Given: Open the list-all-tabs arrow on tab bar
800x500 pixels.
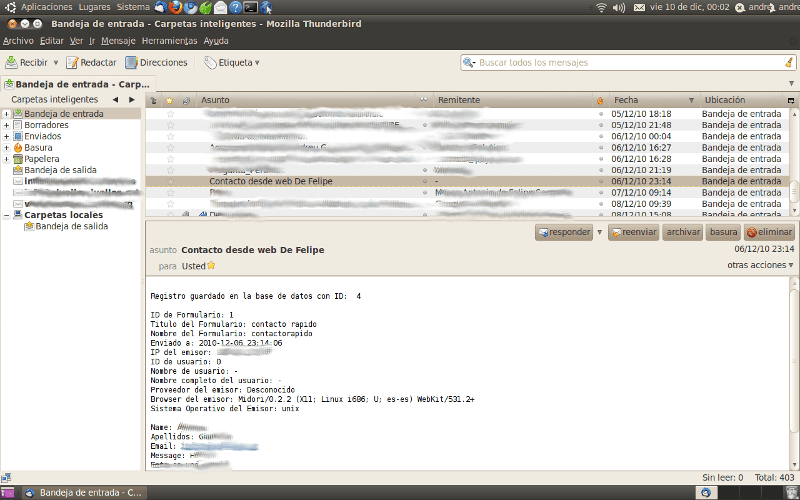Looking at the screenshot, I should point(791,83).
